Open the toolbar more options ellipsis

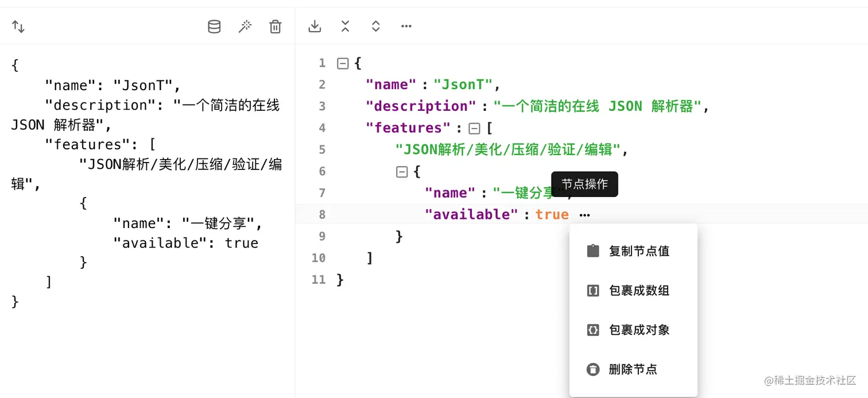click(x=406, y=26)
